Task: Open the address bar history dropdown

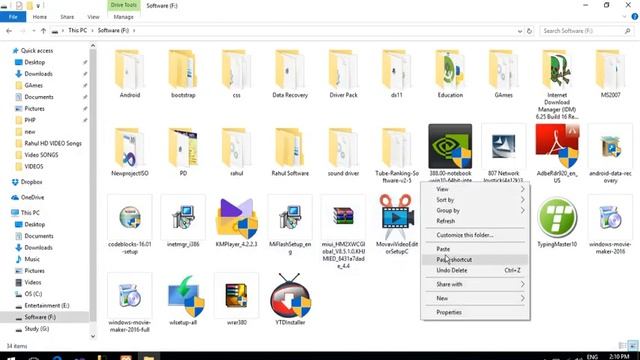Action: [520, 31]
